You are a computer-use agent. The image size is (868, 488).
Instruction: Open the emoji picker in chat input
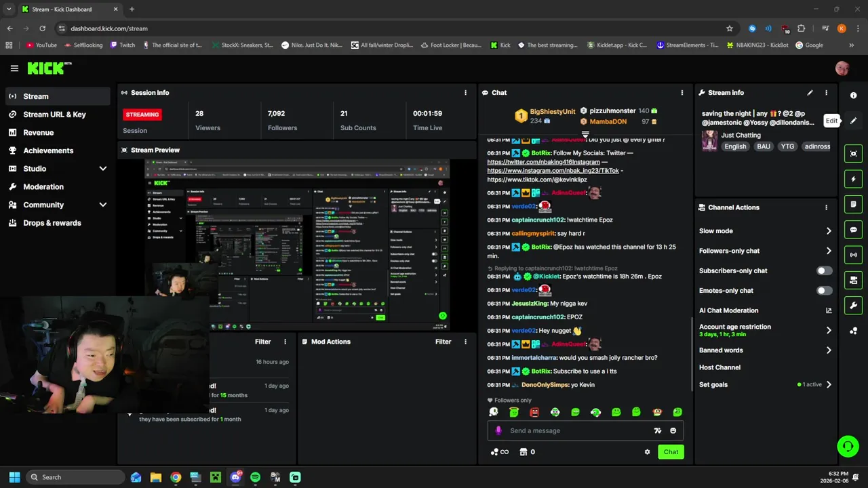(x=673, y=430)
